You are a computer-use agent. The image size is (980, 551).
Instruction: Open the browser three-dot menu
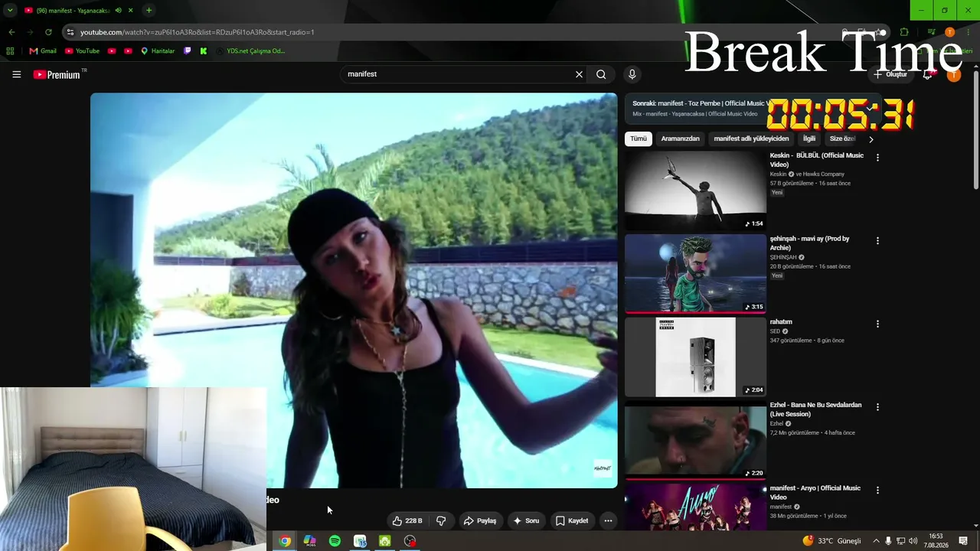[x=969, y=32]
